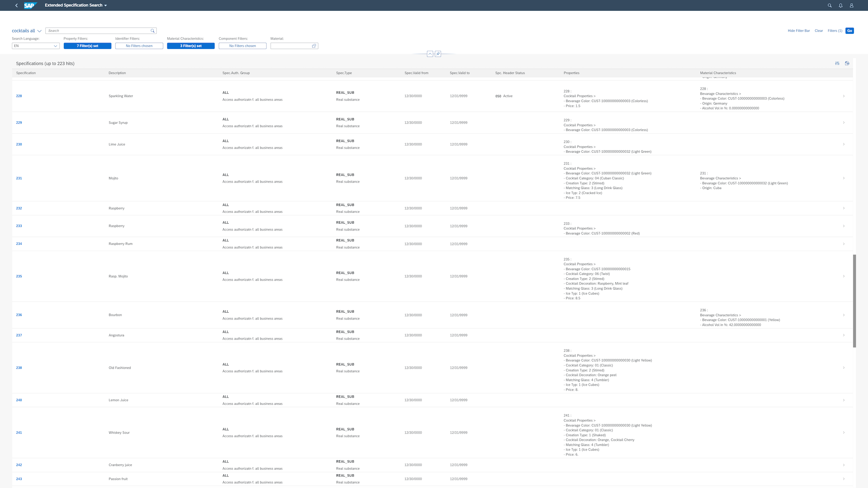Click Specifications (up to 223 hits) title
Image resolution: width=868 pixels, height=488 pixels.
click(x=45, y=64)
